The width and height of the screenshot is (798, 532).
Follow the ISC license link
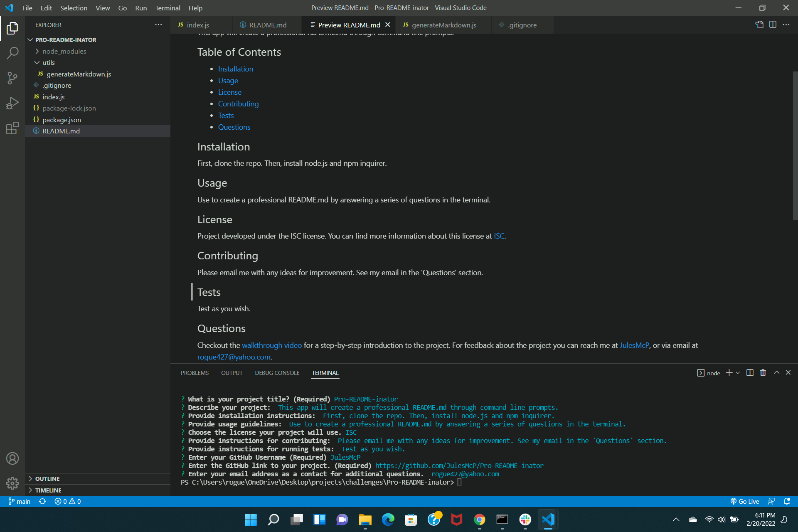498,236
